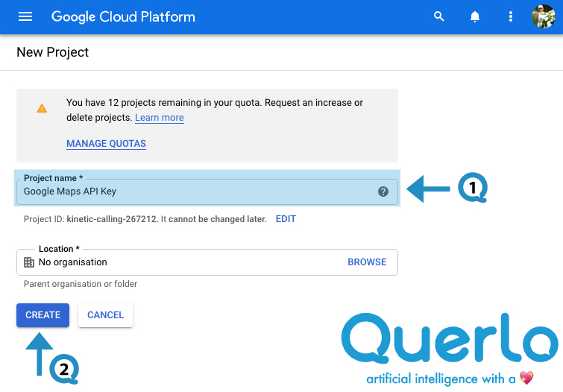The height and width of the screenshot is (392, 563).
Task: Open the MANAGE QUOTAS link
Action: pyautogui.click(x=107, y=144)
